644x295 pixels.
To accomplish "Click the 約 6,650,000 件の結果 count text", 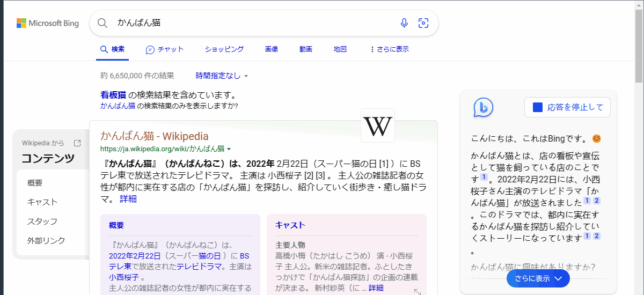I will pyautogui.click(x=137, y=76).
